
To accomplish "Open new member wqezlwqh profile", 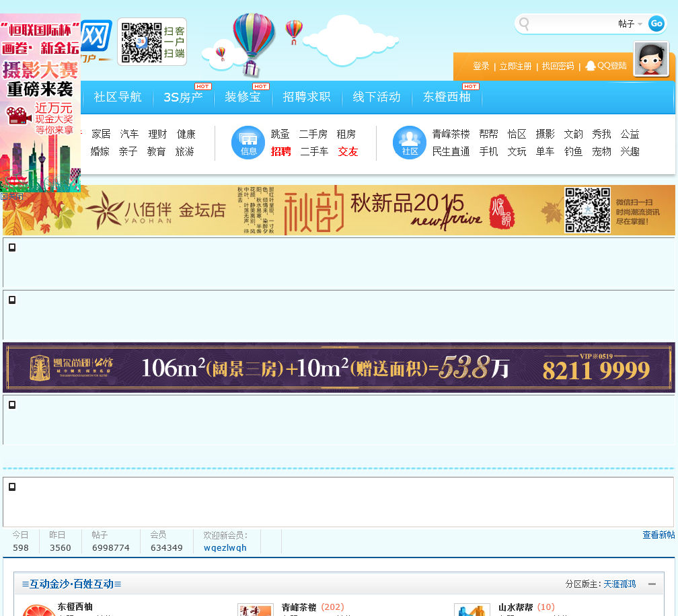I will (x=225, y=547).
